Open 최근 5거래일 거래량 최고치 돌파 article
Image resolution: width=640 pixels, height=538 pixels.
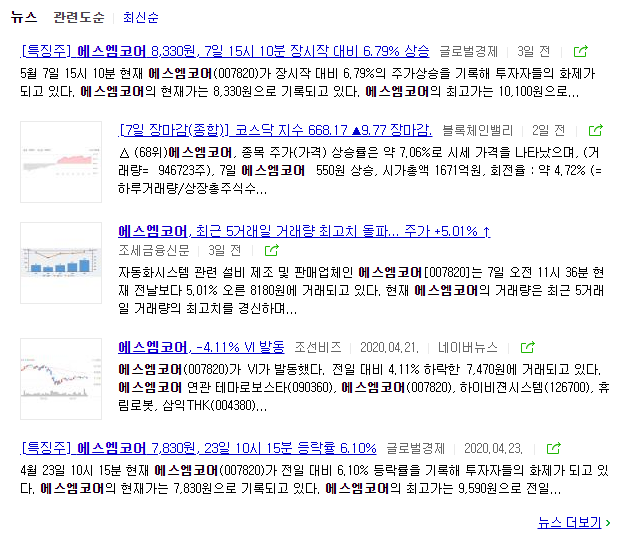[x=304, y=231]
